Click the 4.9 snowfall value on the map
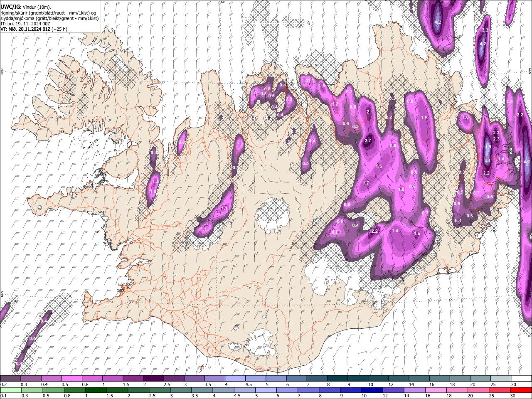Viewport: 532px width, 399px height. pyautogui.click(x=488, y=147)
